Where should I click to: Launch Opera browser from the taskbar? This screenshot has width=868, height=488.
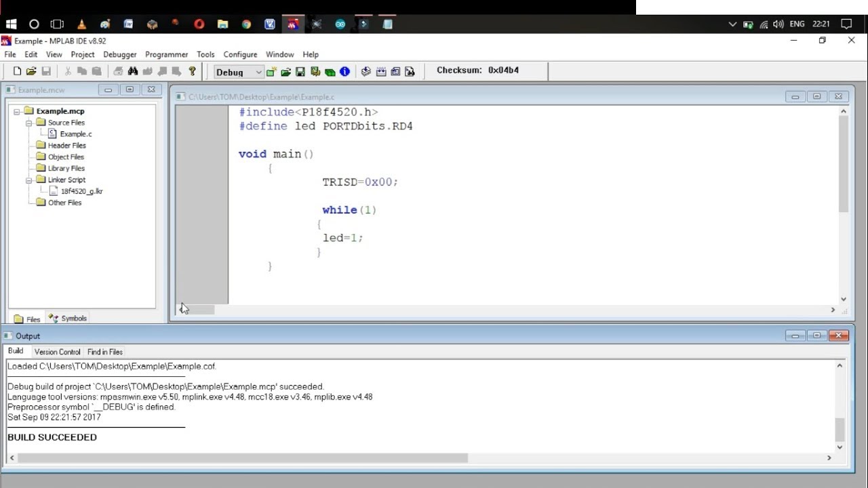point(199,24)
